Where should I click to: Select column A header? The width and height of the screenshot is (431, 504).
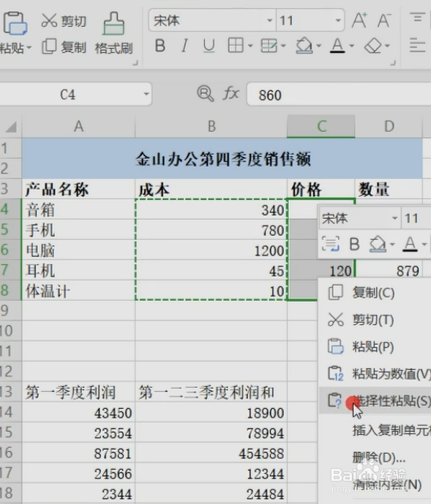coord(79,127)
